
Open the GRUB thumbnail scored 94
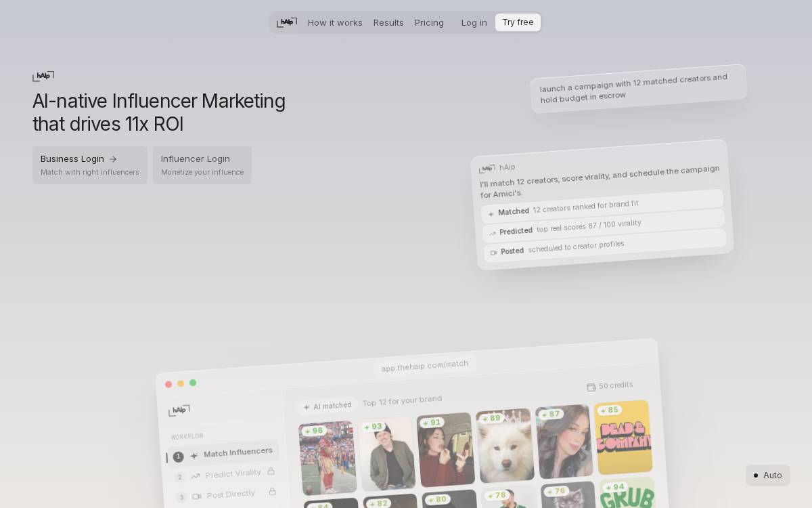(628, 494)
